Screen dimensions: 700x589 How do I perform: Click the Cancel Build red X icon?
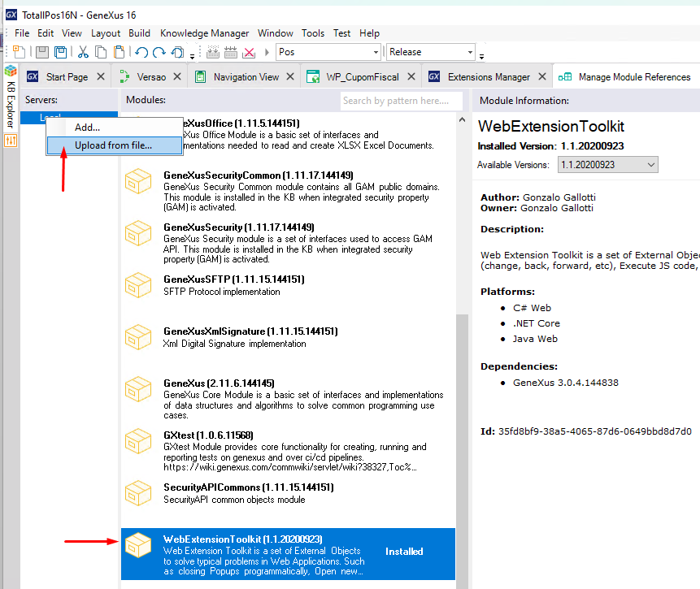[249, 52]
